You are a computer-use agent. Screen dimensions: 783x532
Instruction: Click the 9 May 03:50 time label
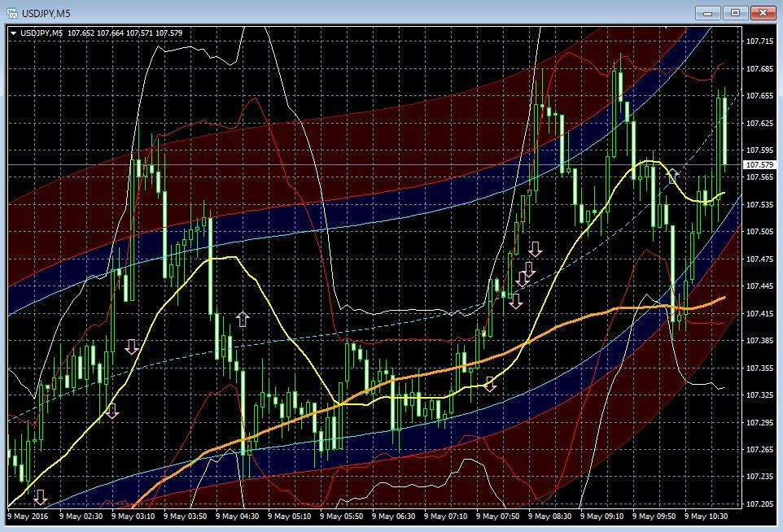point(186,516)
